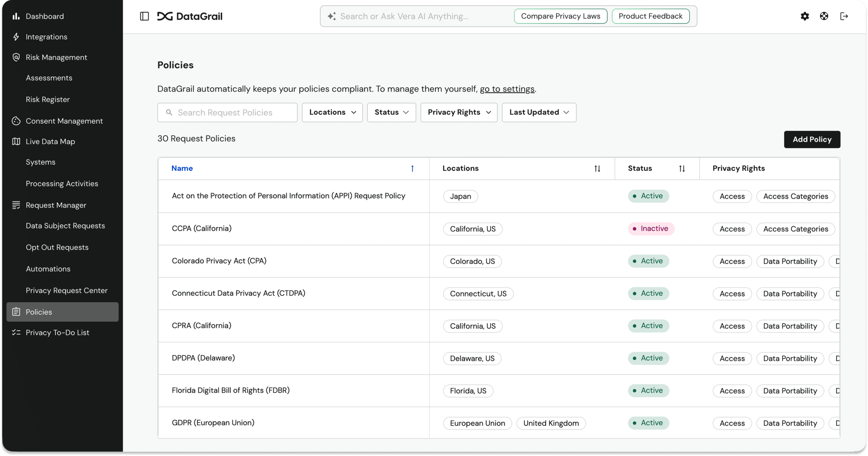Click the '30 Request Policies' count text

196,138
